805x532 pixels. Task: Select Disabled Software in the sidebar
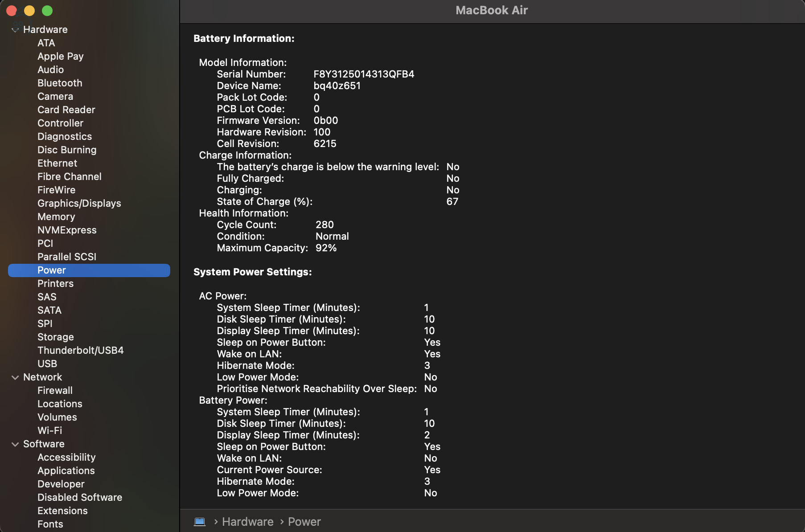coord(80,498)
